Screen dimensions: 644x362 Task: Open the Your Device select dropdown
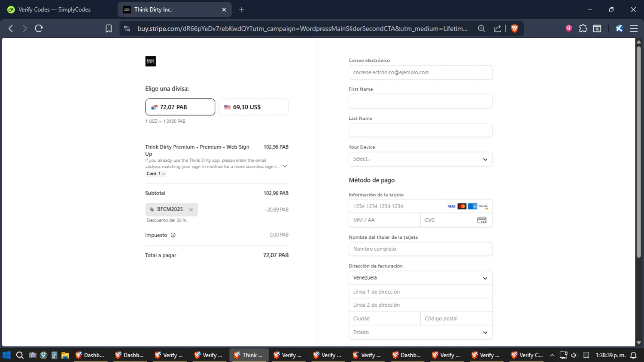[x=420, y=159]
